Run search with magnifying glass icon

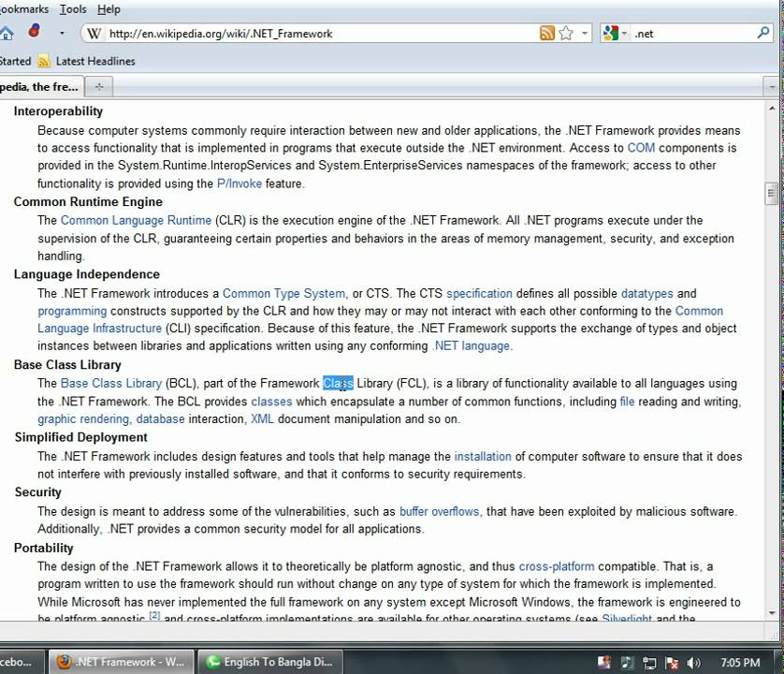tap(763, 33)
